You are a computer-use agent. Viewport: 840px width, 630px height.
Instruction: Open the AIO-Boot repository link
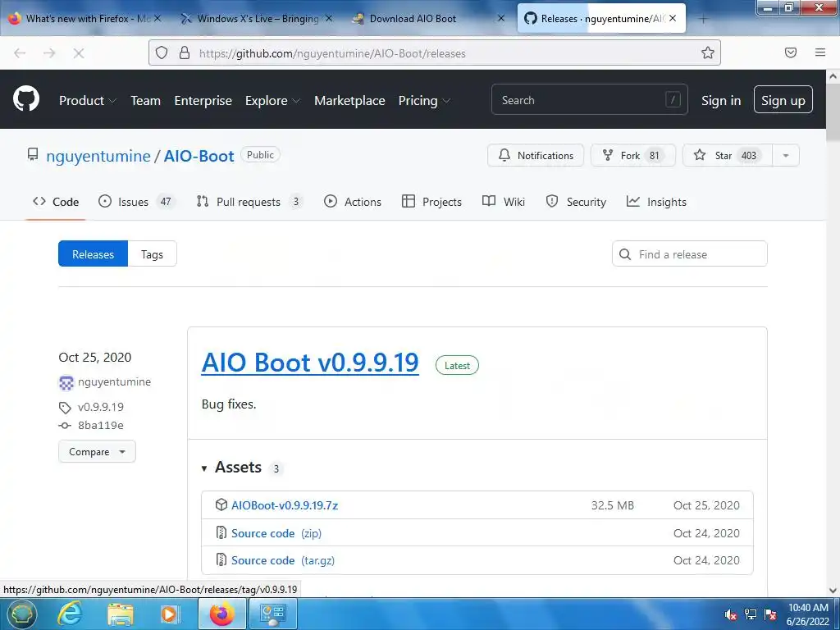click(x=199, y=156)
